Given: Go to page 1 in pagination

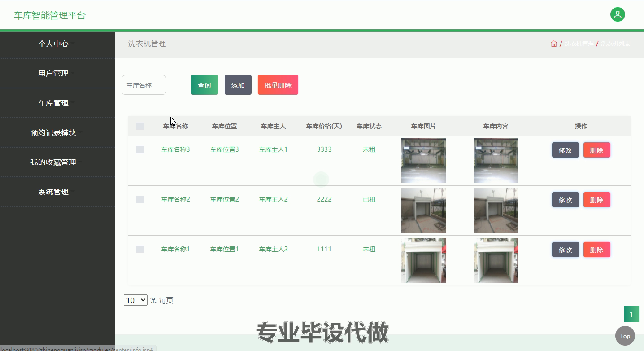Looking at the screenshot, I should (x=631, y=314).
